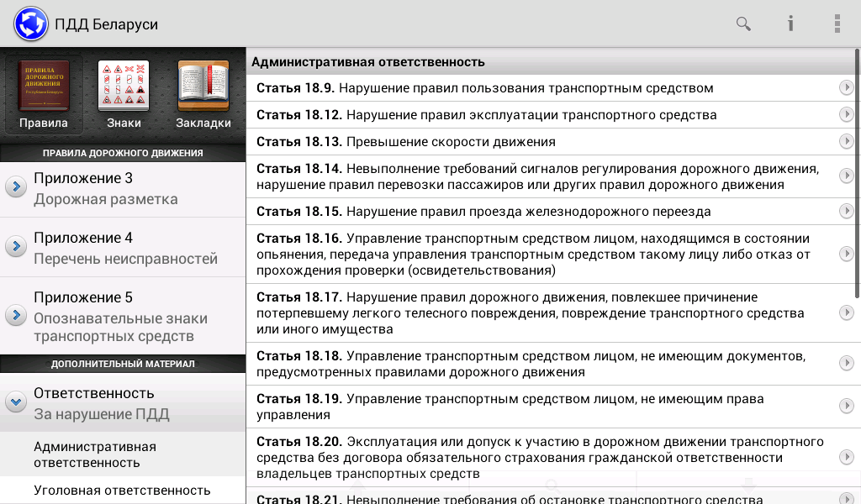Open Статья 18.17 arrow icon
The image size is (861, 504).
[846, 312]
